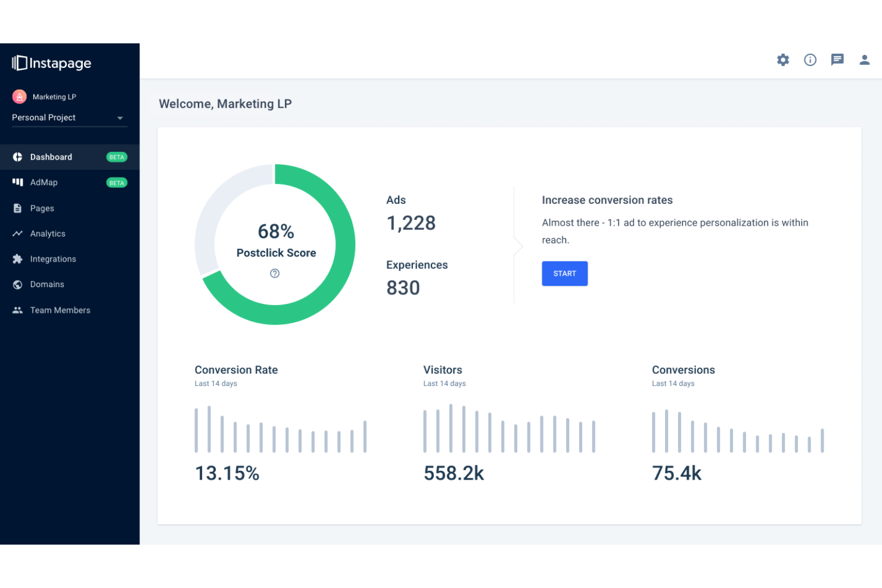Open the Team Members section

tap(60, 310)
